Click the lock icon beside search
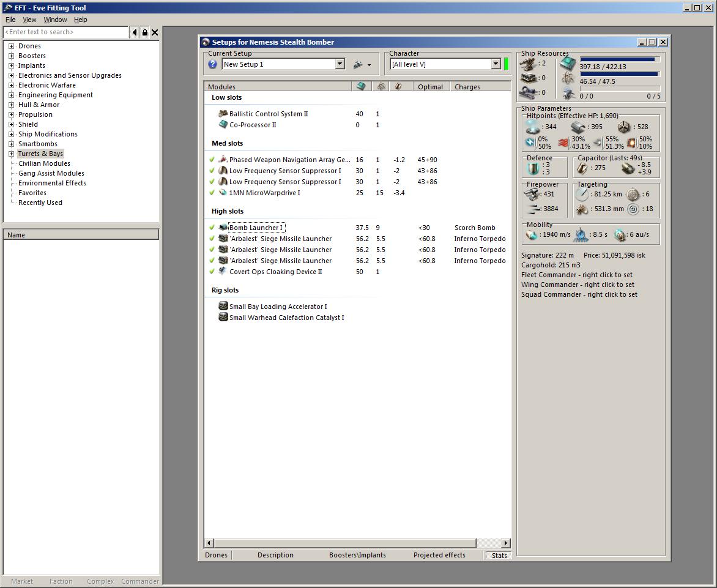 pyautogui.click(x=144, y=32)
